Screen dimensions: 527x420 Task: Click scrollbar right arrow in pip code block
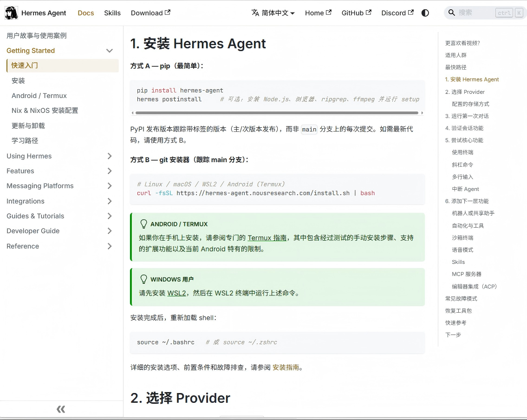point(422,113)
